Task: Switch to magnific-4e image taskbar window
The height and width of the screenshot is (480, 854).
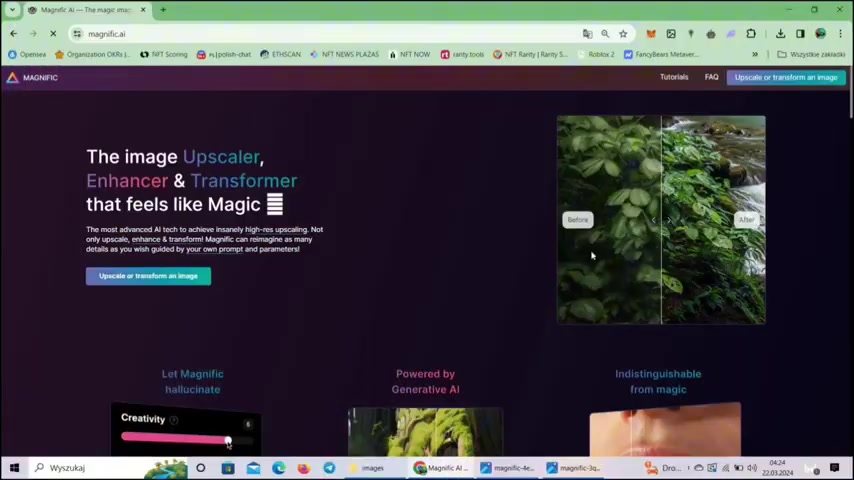Action: [x=508, y=468]
